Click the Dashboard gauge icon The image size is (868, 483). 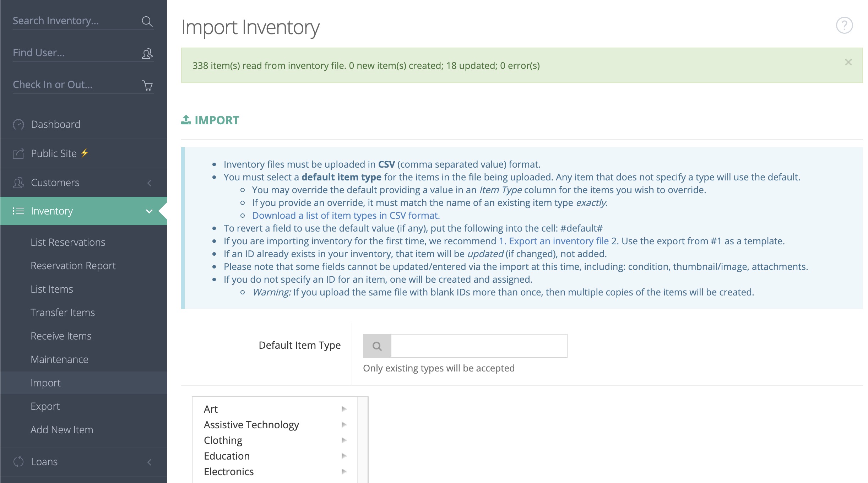(x=18, y=124)
